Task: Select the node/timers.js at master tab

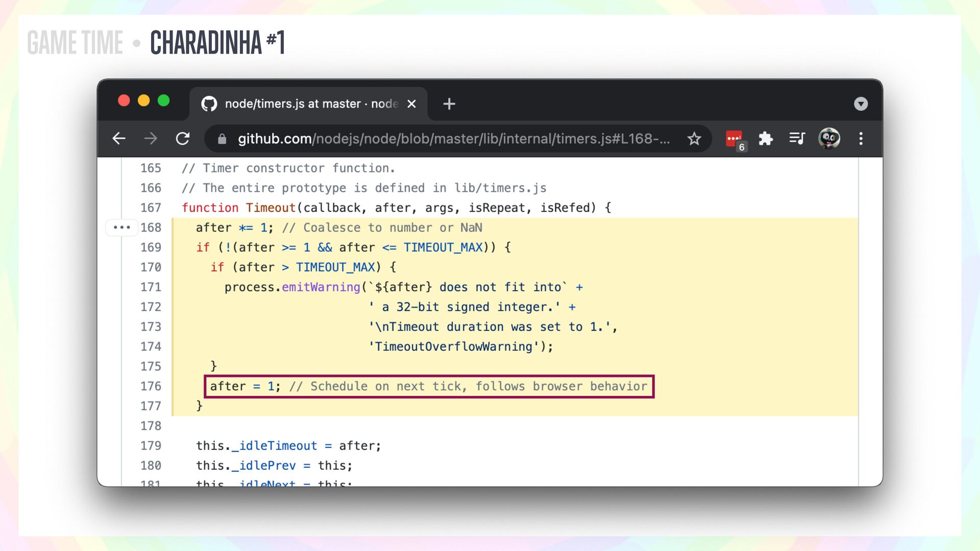Action: click(x=308, y=104)
